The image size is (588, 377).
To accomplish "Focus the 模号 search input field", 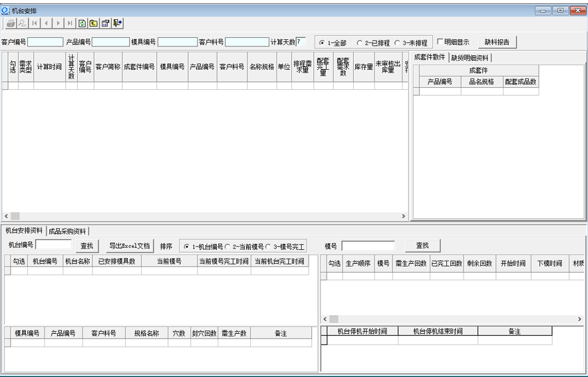I will [368, 246].
